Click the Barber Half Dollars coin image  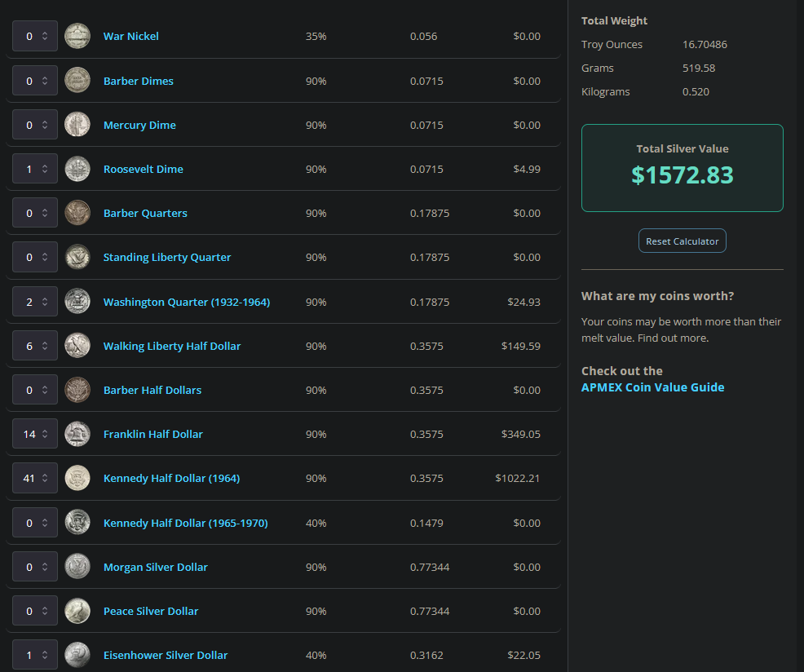tap(77, 390)
